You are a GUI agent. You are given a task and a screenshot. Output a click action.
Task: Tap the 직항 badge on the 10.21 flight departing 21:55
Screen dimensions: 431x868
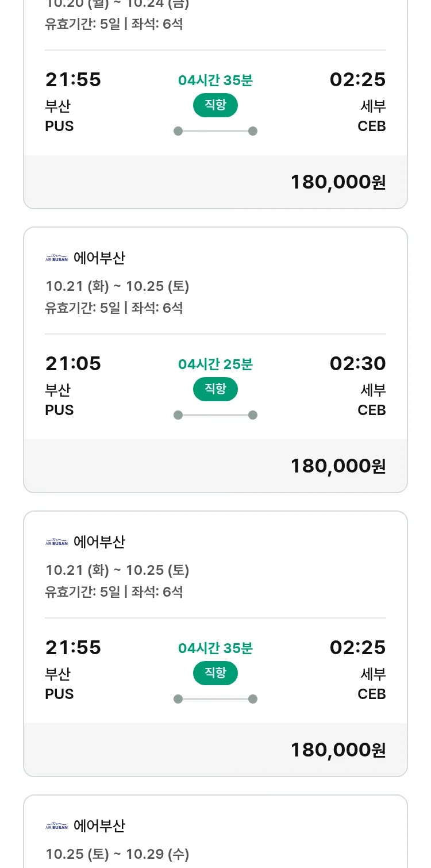tap(215, 673)
